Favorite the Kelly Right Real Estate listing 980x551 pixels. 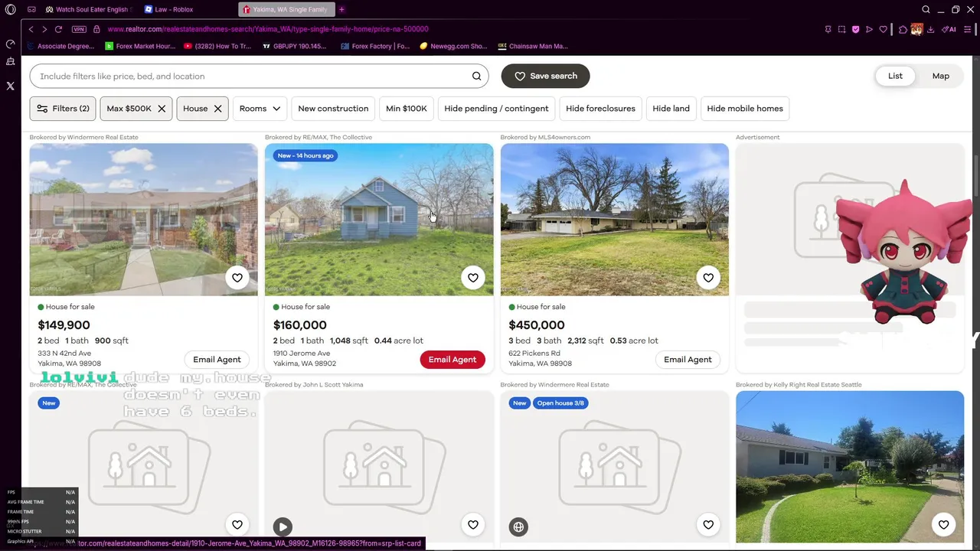pyautogui.click(x=943, y=525)
